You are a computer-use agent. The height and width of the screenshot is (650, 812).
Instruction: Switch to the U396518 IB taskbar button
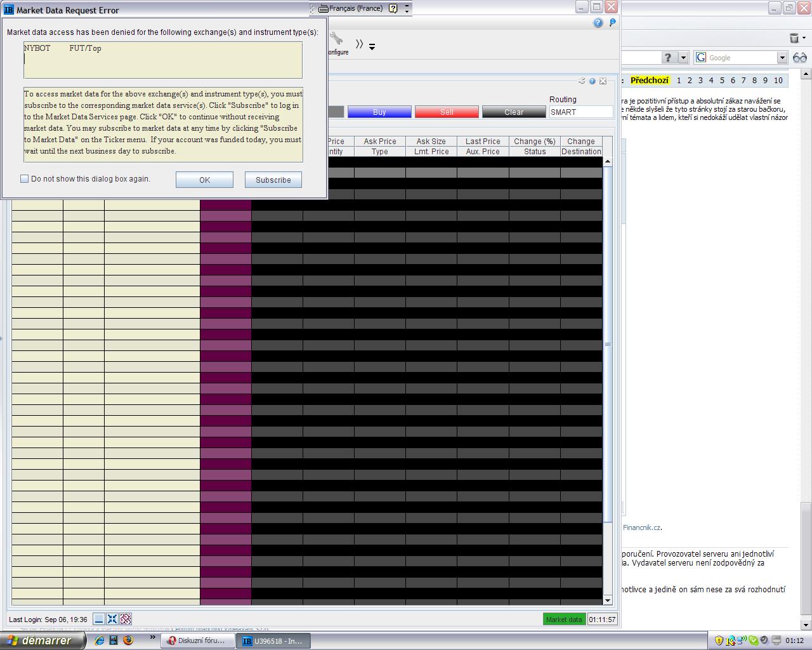click(x=273, y=641)
